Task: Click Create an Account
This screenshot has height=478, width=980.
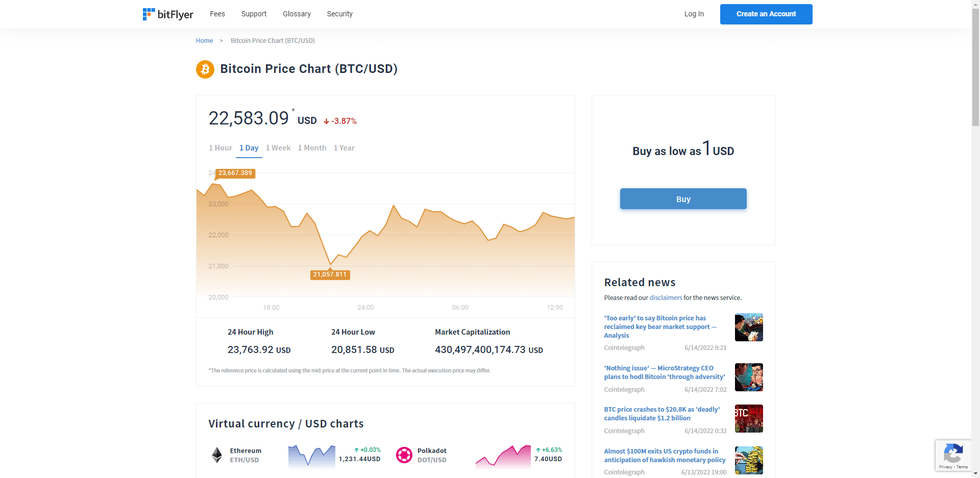Action: (766, 14)
